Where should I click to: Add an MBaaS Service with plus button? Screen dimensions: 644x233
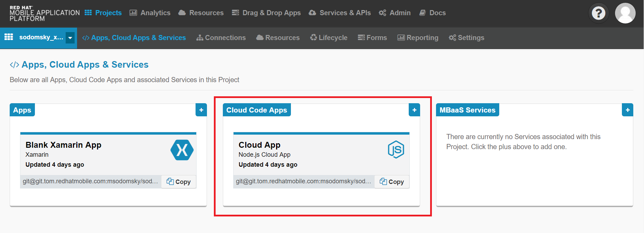[x=627, y=110]
